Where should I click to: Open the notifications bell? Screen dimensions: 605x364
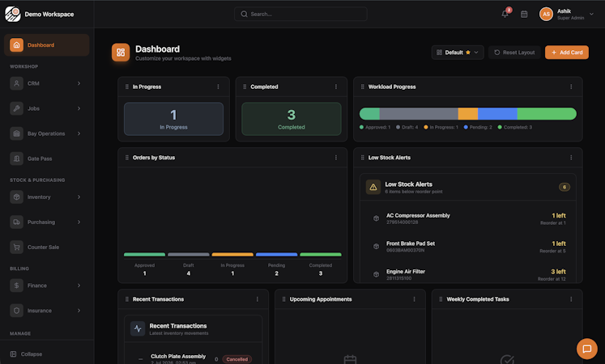(x=505, y=14)
